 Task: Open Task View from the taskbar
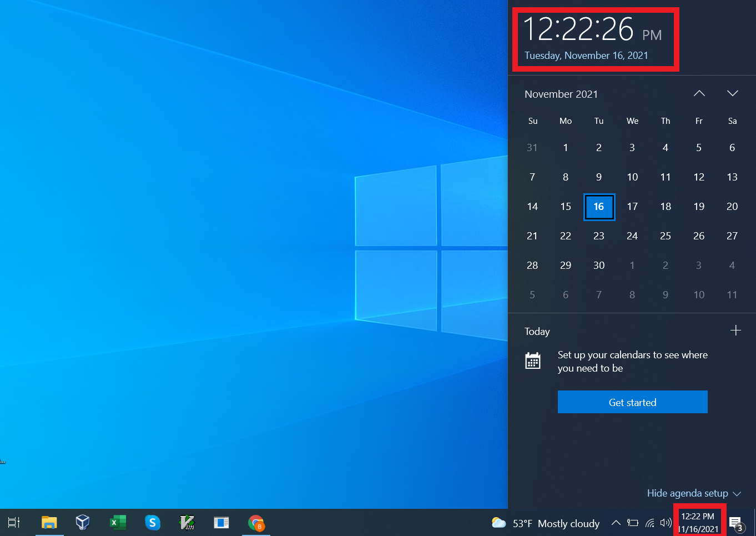[x=13, y=523]
